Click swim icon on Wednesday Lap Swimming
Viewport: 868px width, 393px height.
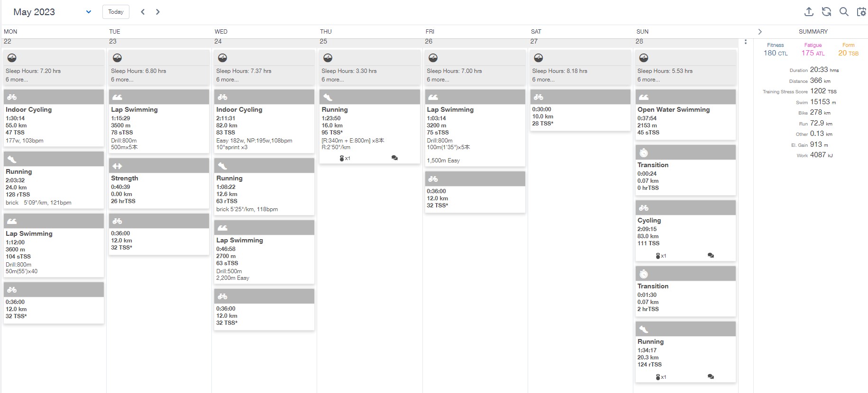tap(222, 228)
